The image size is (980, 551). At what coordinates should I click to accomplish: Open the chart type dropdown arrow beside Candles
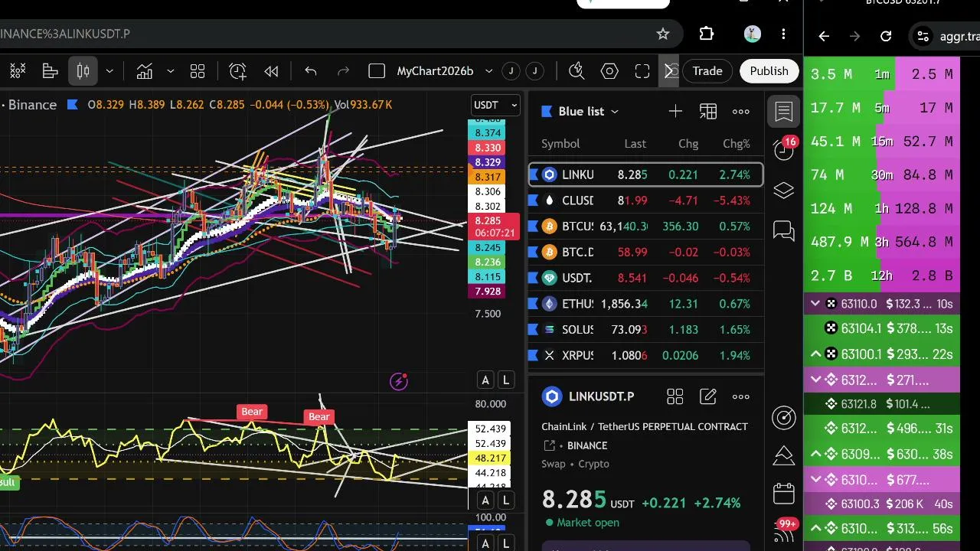(x=109, y=71)
